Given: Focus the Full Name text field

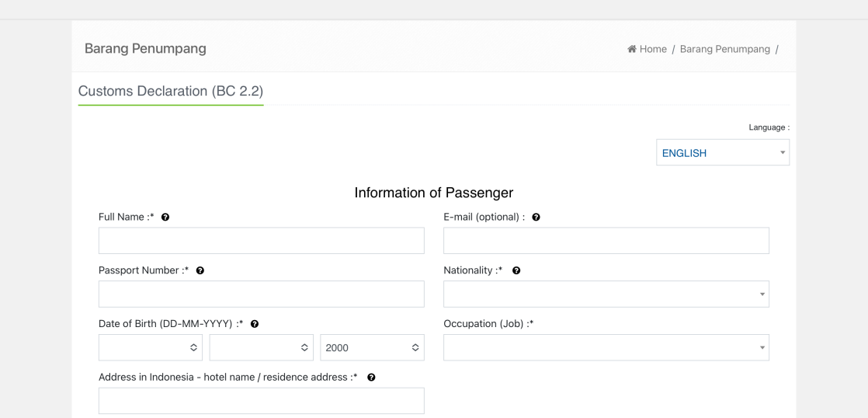Looking at the screenshot, I should [261, 241].
